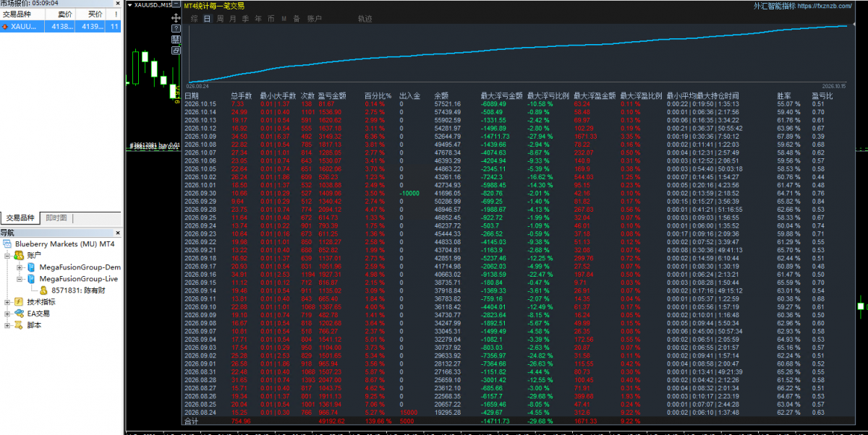Expand the MegaFusionGroup-Dem node
The width and height of the screenshot is (868, 435).
20,267
